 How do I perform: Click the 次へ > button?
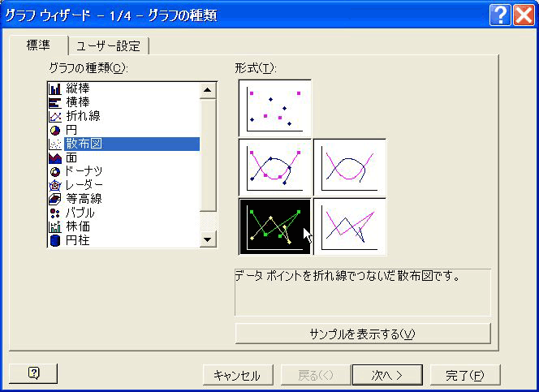[386, 375]
